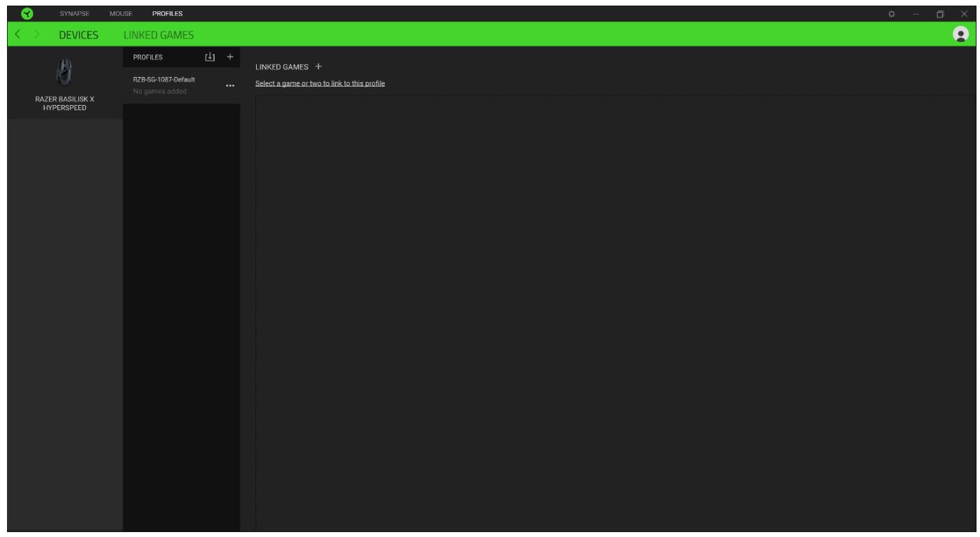Select the RZB-SG-1087-Default profile

(x=182, y=85)
